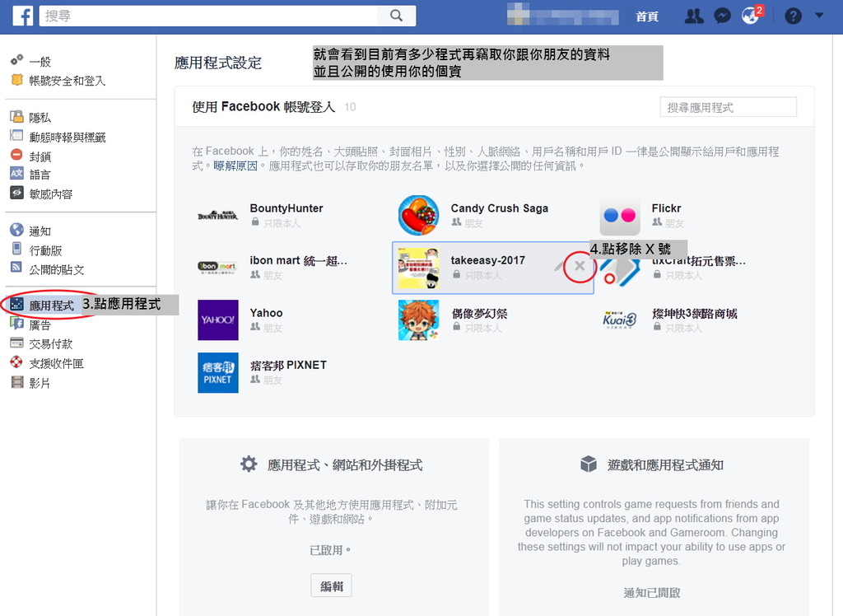Open the help question mark icon
Viewport: 843px width, 616px height.
pyautogui.click(x=793, y=16)
